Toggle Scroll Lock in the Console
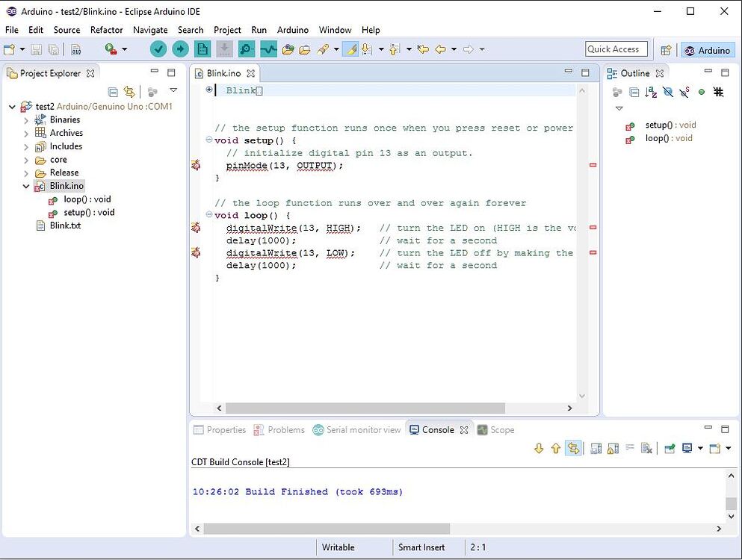The height and width of the screenshot is (560, 742). [612, 448]
